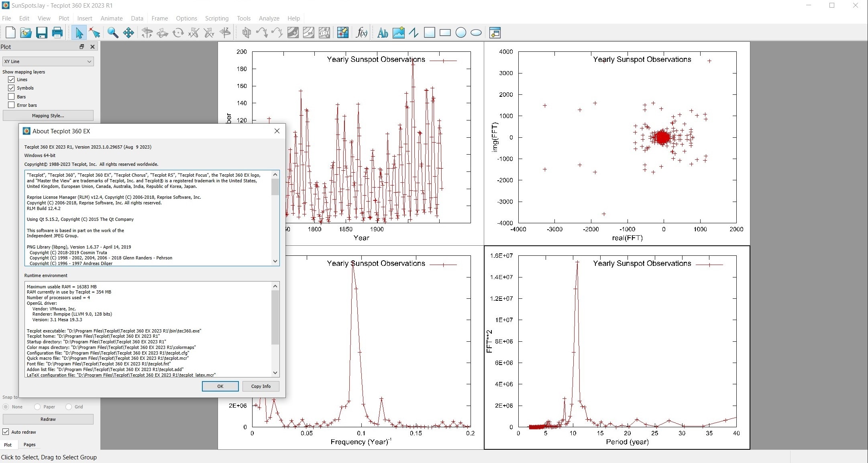Switch to the Pages tab
This screenshot has height=463, width=868.
[x=29, y=445]
